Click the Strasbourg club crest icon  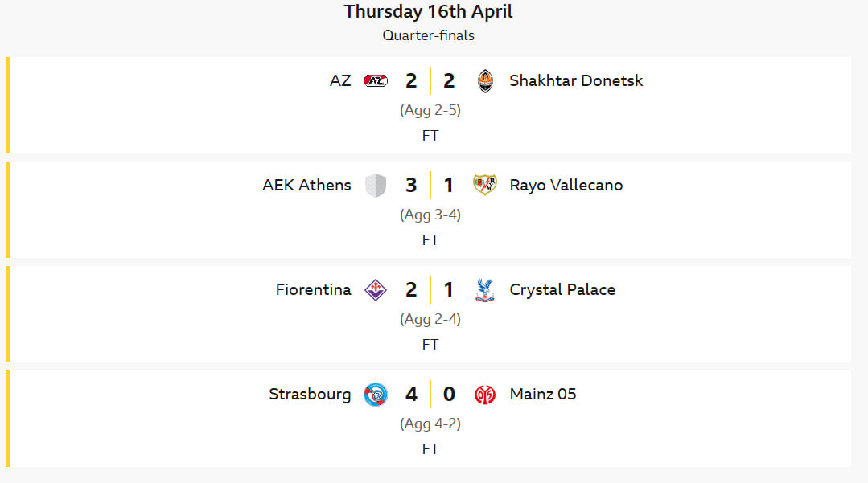[376, 395]
